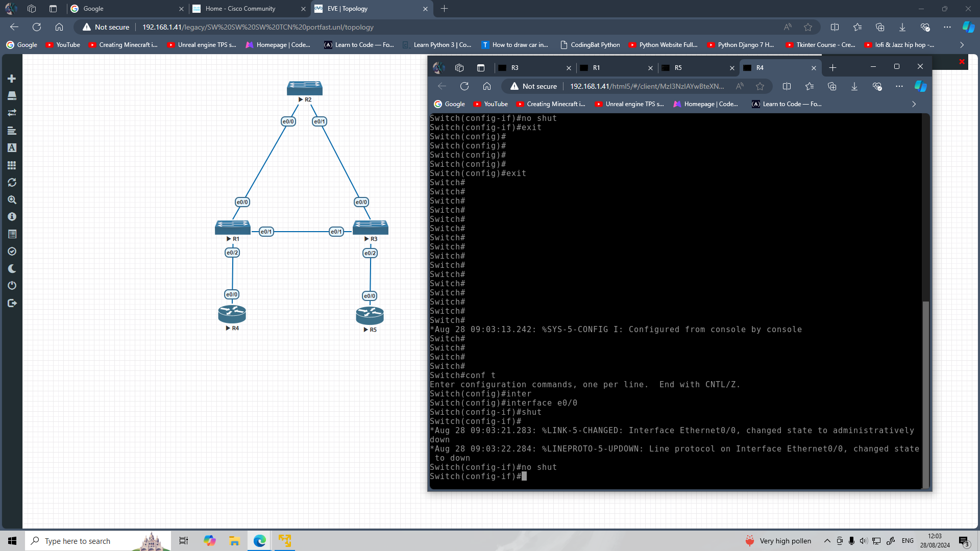Click the text annotation tool in EVE sidebar
This screenshot has height=551, width=980.
12,148
